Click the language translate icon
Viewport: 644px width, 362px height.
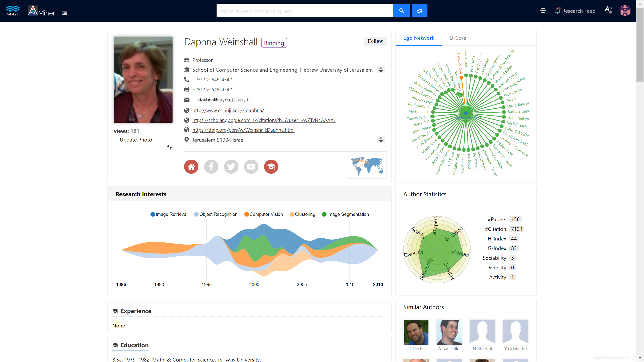pyautogui.click(x=608, y=10)
